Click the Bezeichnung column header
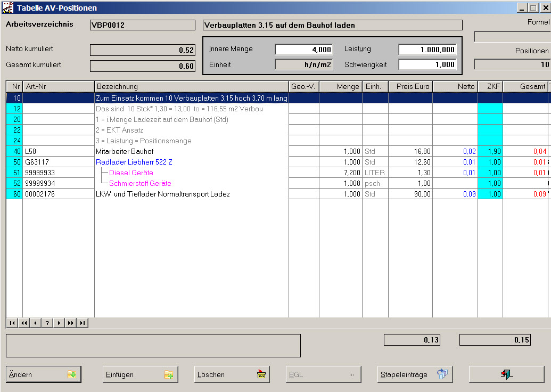Image resolution: width=551 pixels, height=392 pixels. pos(191,86)
